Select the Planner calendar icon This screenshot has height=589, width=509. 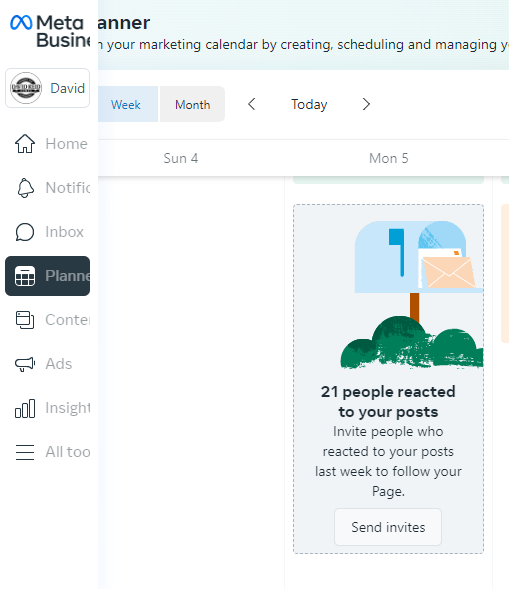tap(25, 276)
